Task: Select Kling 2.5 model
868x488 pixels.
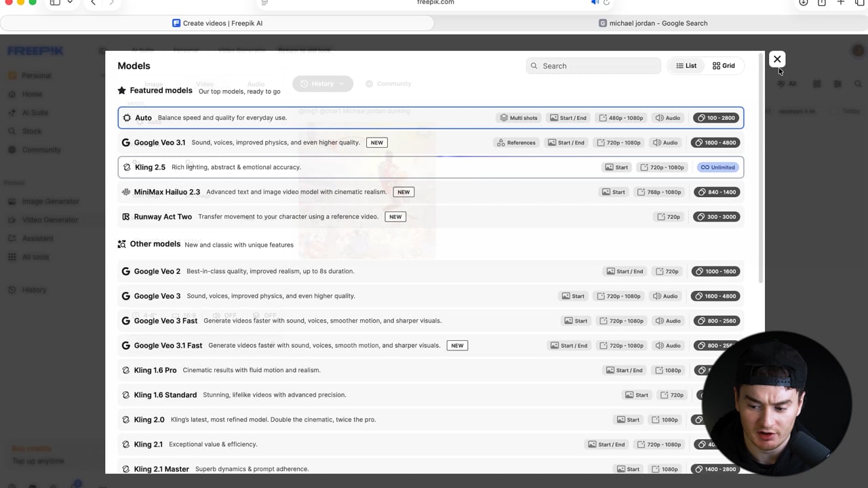Action: [x=431, y=167]
